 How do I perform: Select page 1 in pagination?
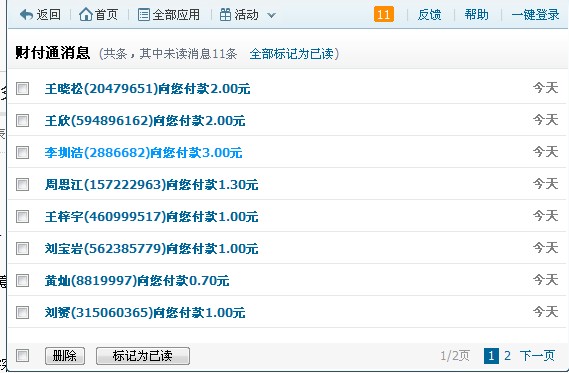tap(491, 356)
